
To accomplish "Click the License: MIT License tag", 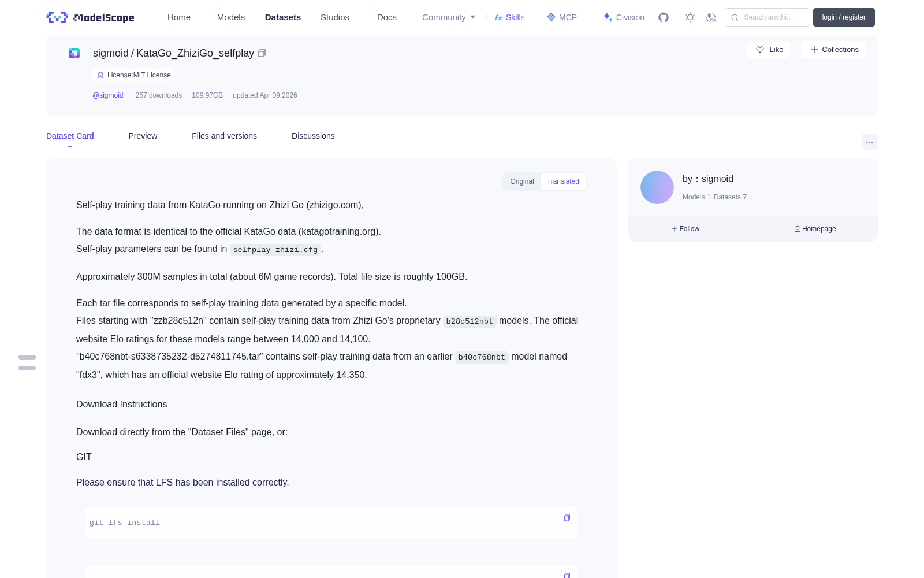I will tap(133, 75).
